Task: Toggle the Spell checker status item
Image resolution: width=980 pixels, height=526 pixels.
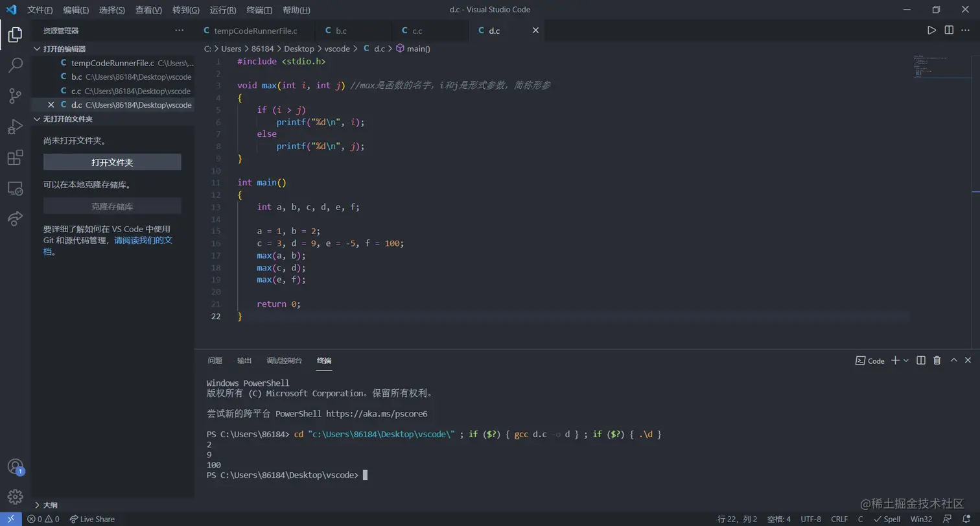Action: coord(887,519)
